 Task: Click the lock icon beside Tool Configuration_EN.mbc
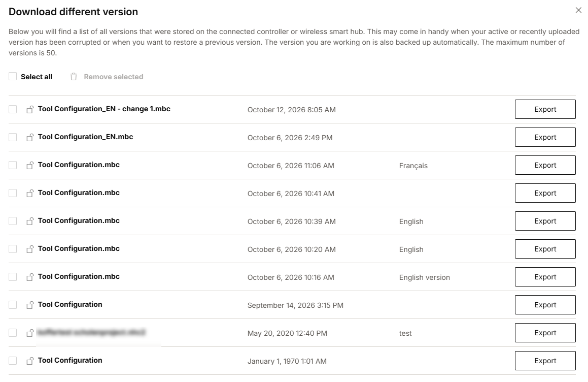30,137
